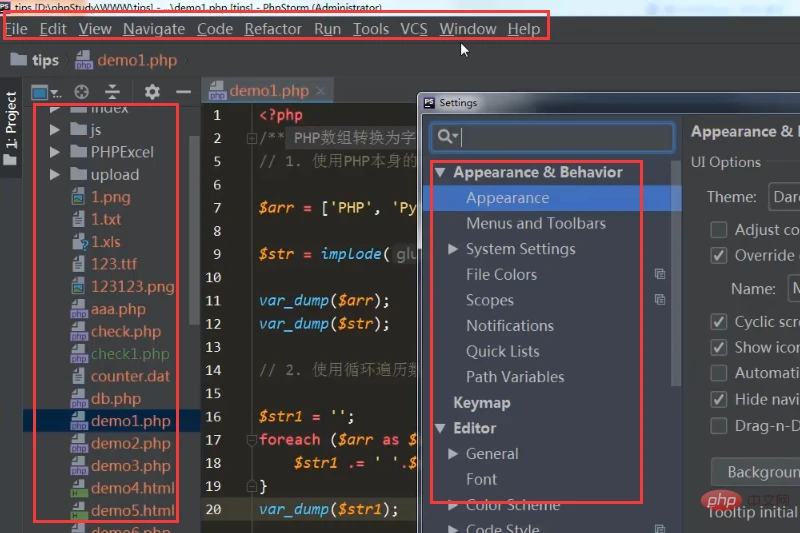The image size is (800, 533).
Task: Open the 1: Project tool window tab
Action: [11, 128]
